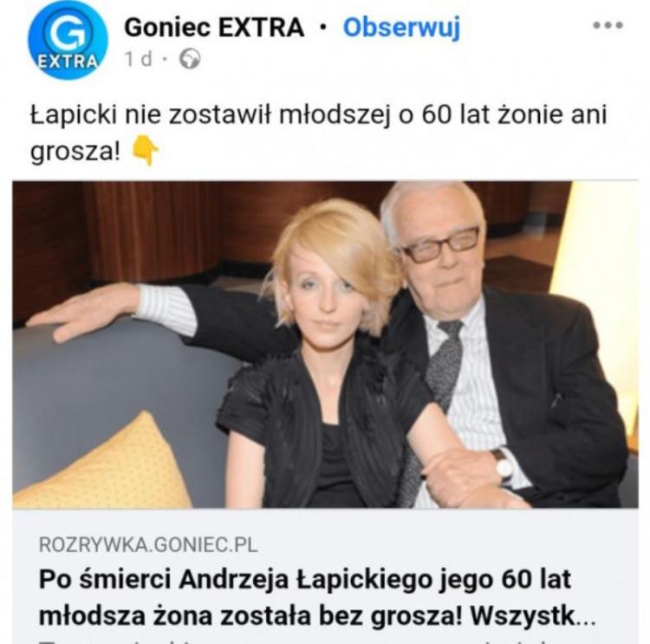Open the 1 d post timestamp
This screenshot has height=644, width=650.
(139, 59)
